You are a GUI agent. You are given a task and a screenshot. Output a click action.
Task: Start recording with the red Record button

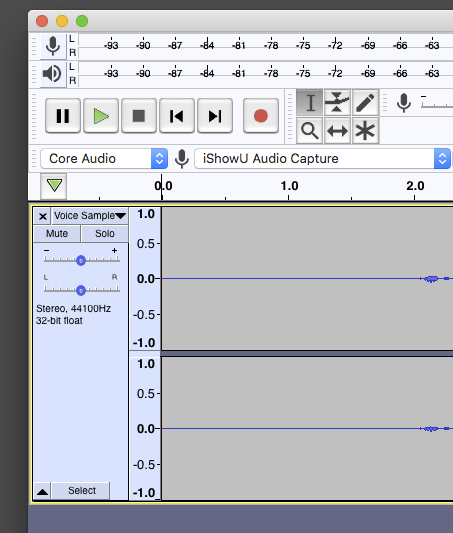pos(261,116)
